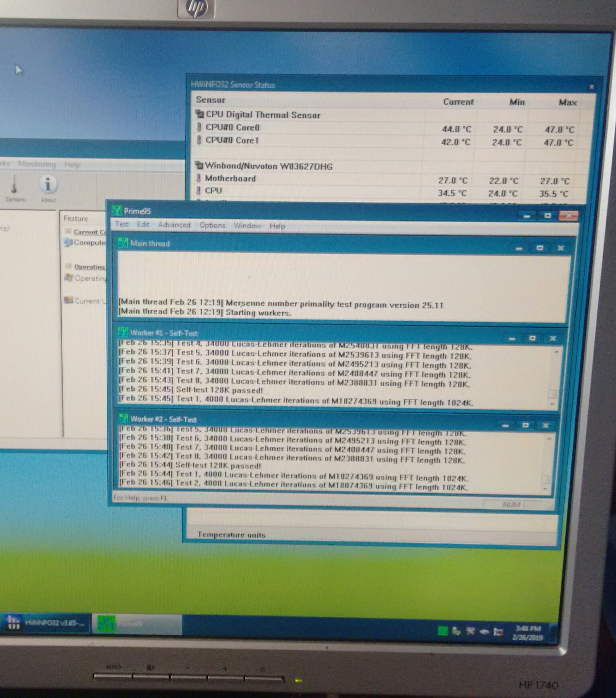Click the taskbar clock showing 3:46 PM
Screen dimensions: 616x698
pyautogui.click(x=528, y=632)
